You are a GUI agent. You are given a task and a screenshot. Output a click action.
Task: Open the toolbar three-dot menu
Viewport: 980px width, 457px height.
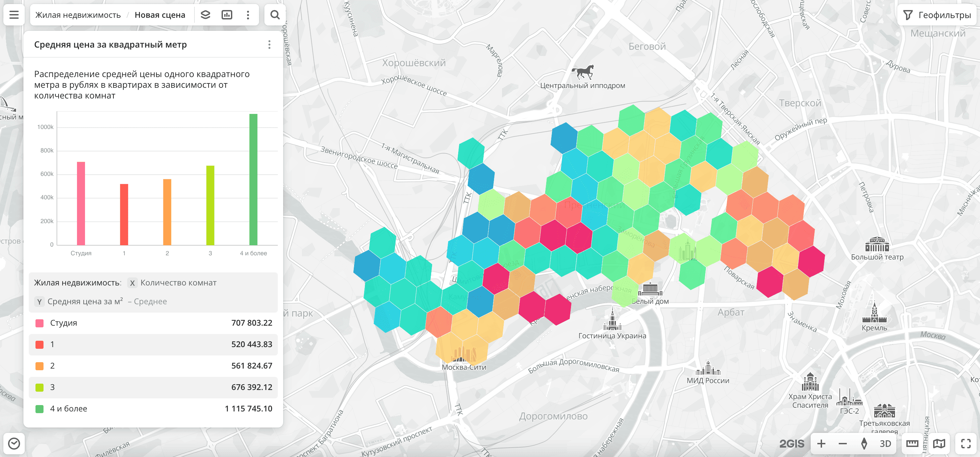pos(248,14)
